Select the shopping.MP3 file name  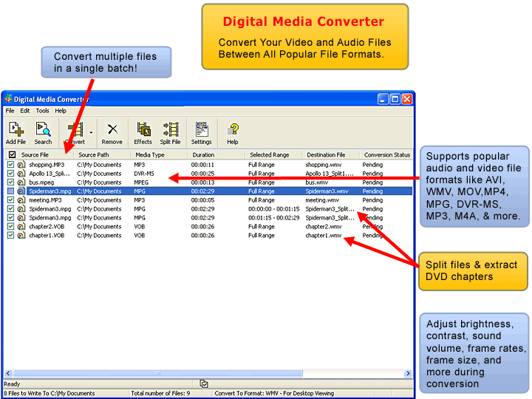(x=47, y=165)
